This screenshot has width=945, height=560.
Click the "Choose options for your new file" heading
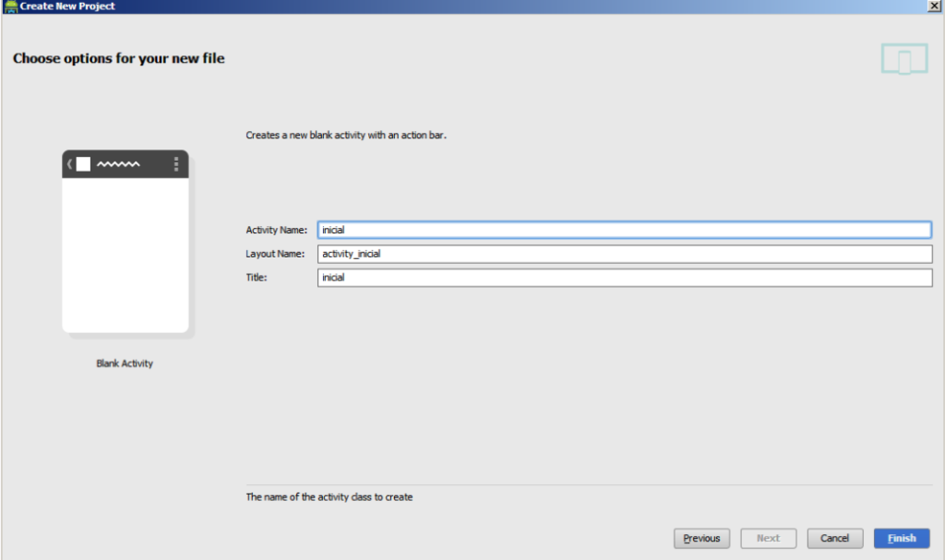(119, 59)
